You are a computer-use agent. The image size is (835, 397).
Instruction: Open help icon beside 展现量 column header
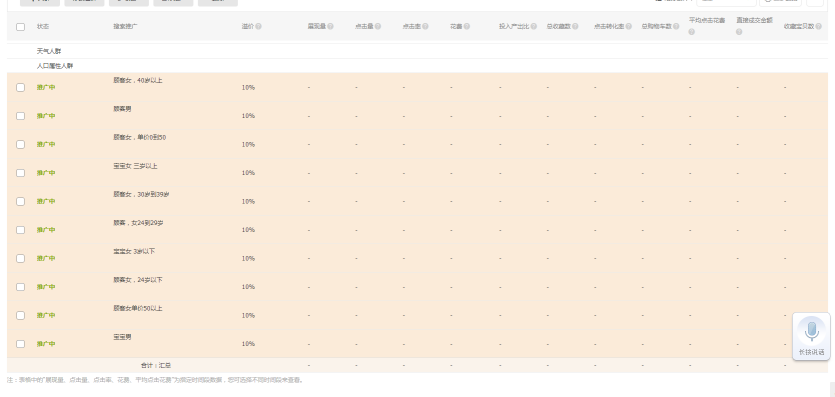(x=330, y=27)
